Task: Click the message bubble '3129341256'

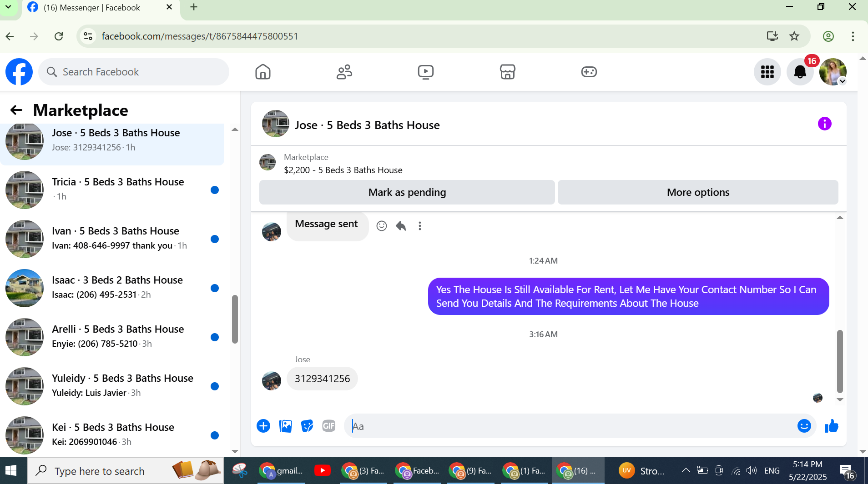Action: (x=322, y=379)
